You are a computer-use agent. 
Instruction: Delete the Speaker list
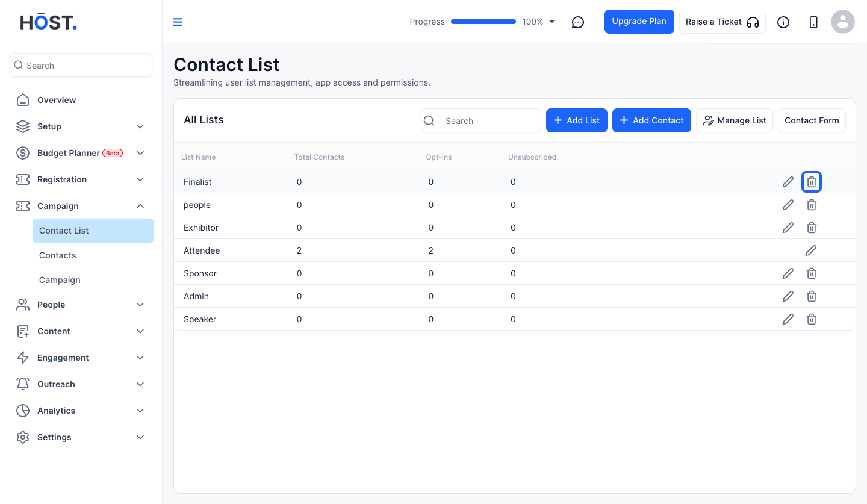click(812, 319)
